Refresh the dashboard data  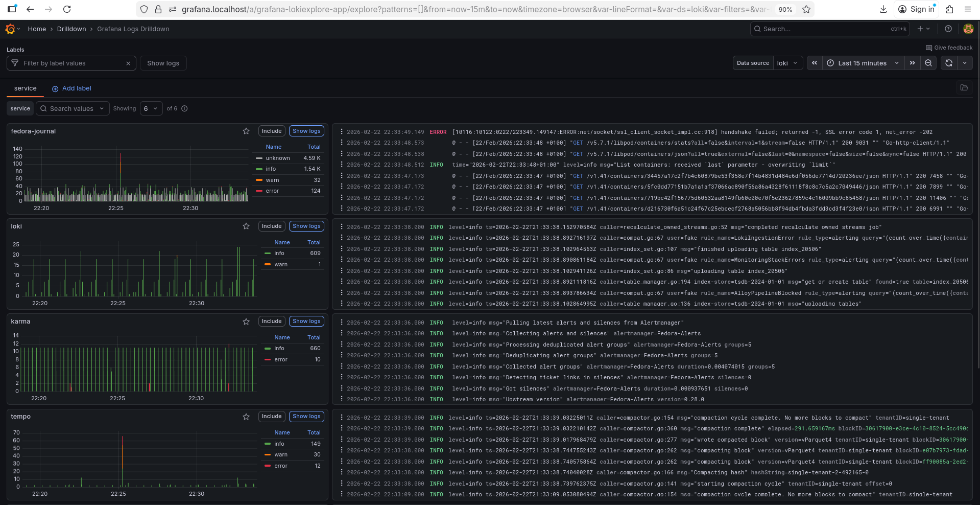[949, 63]
